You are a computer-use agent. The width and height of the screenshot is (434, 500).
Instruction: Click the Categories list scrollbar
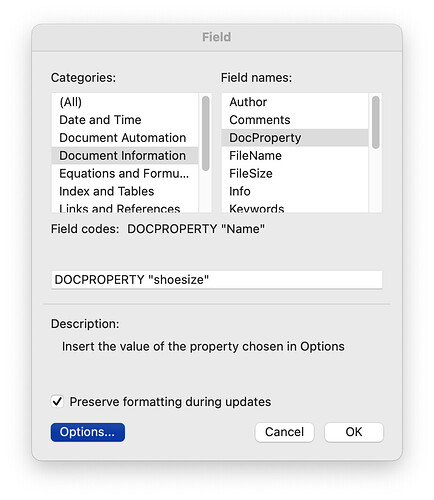click(x=206, y=133)
